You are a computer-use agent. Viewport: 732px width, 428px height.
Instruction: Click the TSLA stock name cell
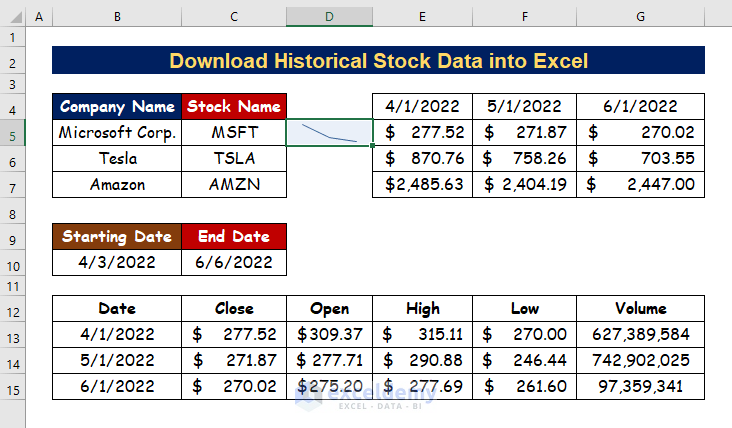[234, 158]
